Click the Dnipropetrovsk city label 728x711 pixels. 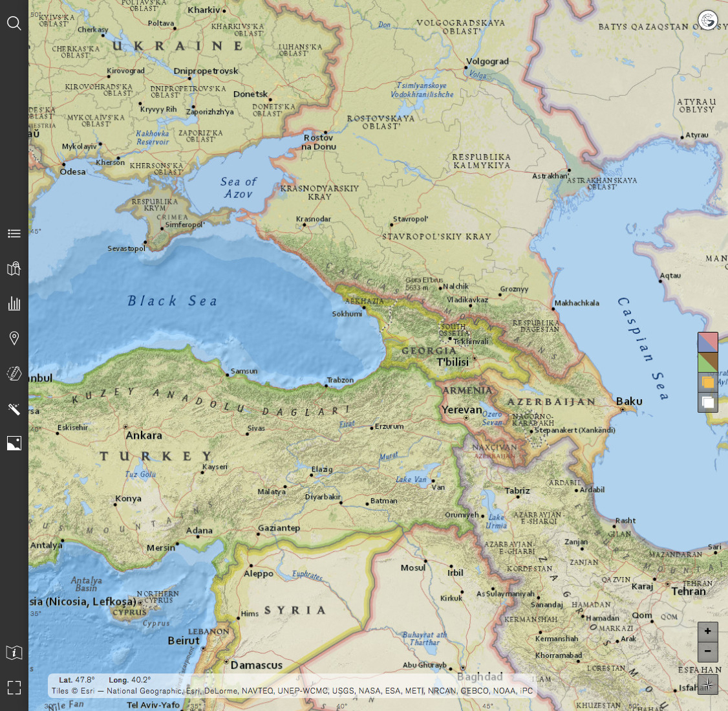pos(206,71)
